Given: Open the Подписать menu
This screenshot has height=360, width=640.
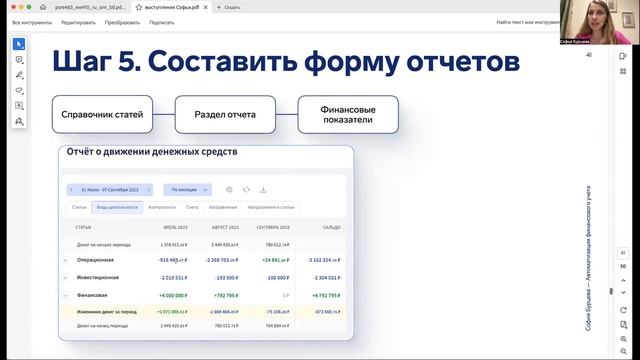Looking at the screenshot, I should pos(162,22).
